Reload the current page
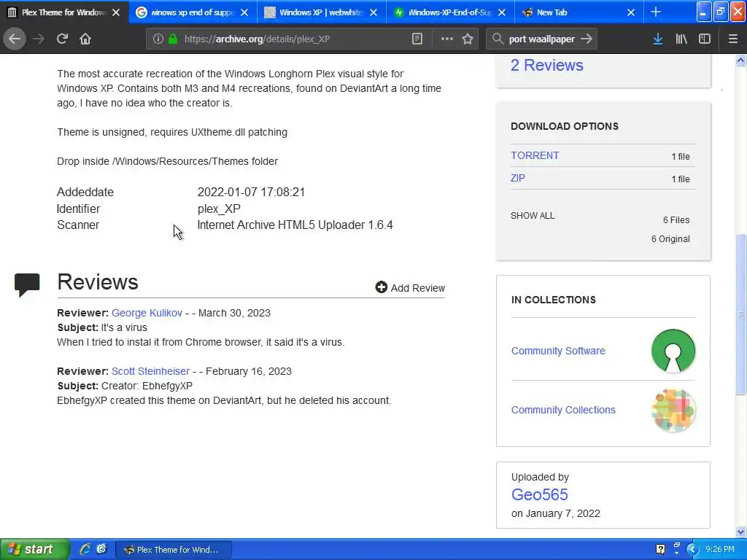 [62, 39]
